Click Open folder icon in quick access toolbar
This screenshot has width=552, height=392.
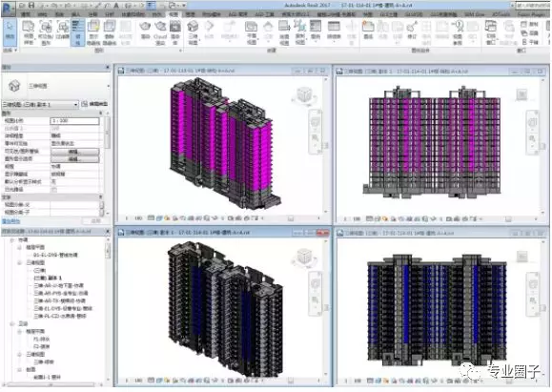click(x=22, y=6)
